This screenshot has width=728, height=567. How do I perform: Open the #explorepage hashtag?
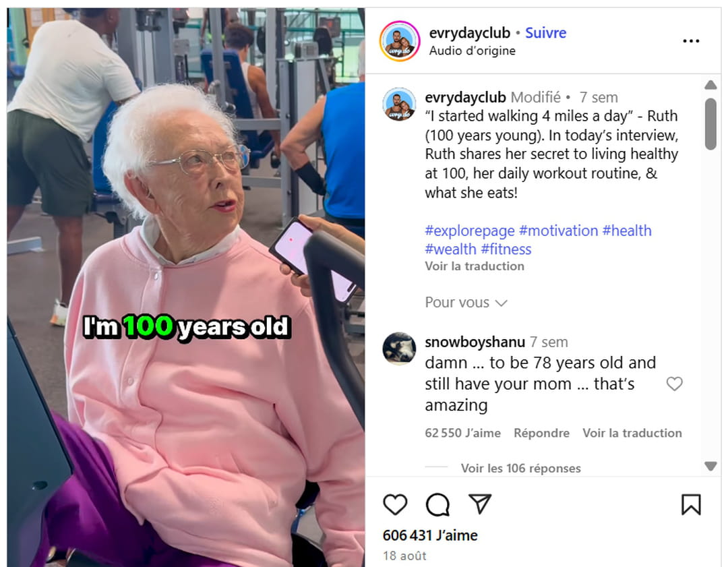[x=469, y=231]
